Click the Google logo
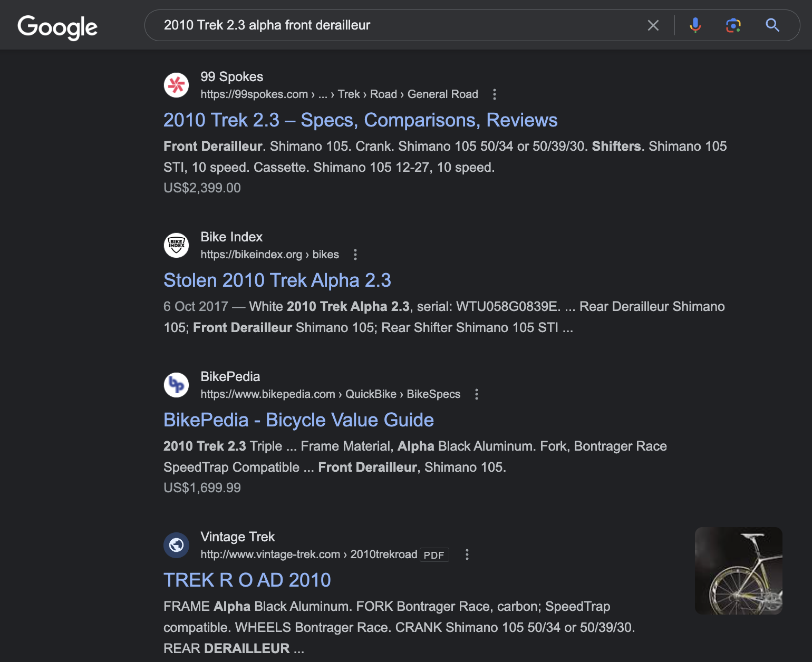The image size is (812, 662). (57, 27)
